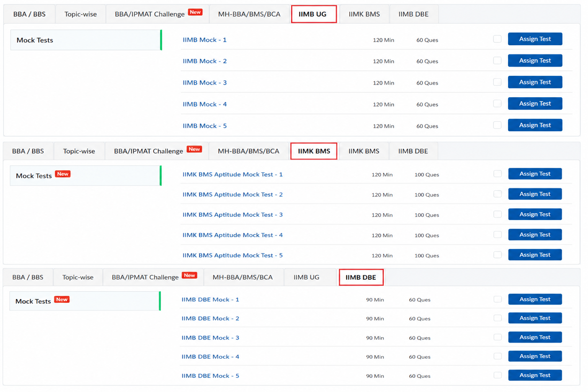Switch to IIMB DBE tab above the IIMB Mock list
Screen dimensions: 588x392
(x=413, y=14)
